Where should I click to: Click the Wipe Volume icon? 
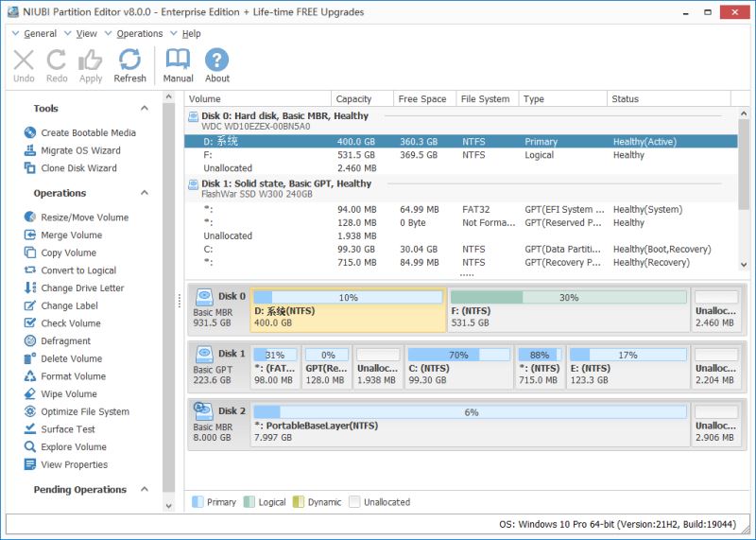[x=30, y=393]
